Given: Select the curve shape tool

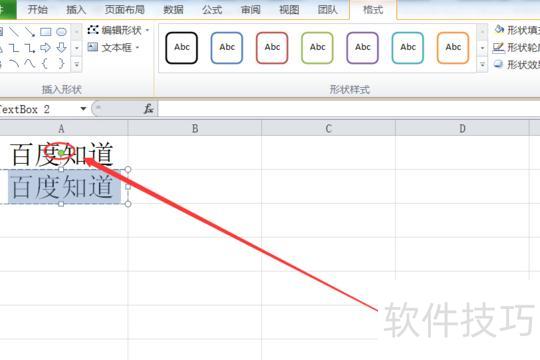Looking at the screenshot, I should click(30, 63).
